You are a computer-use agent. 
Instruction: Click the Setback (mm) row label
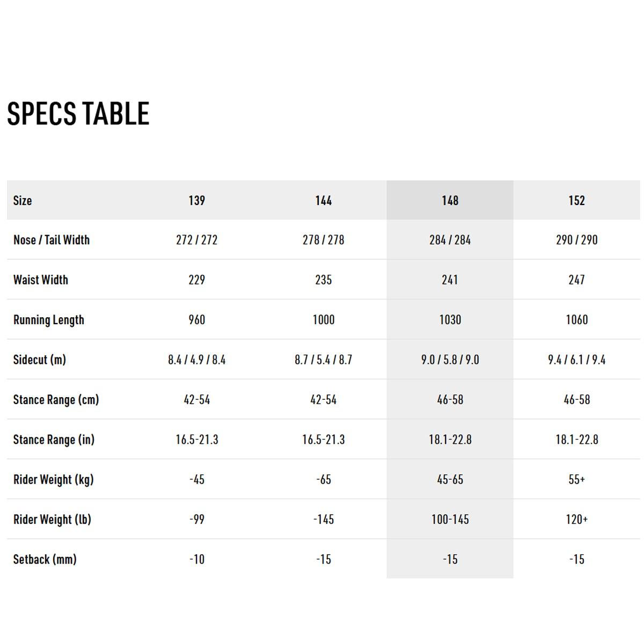(x=45, y=559)
